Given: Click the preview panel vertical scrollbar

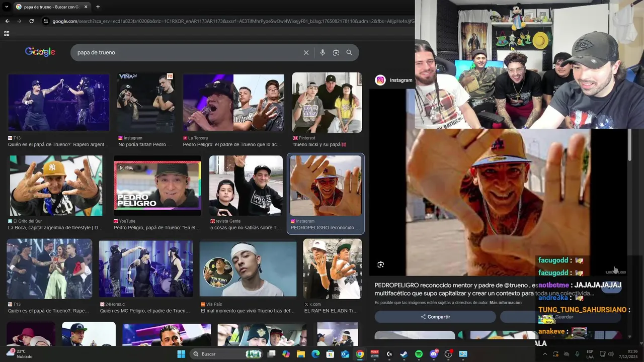Looking at the screenshot, I should pyautogui.click(x=629, y=146).
